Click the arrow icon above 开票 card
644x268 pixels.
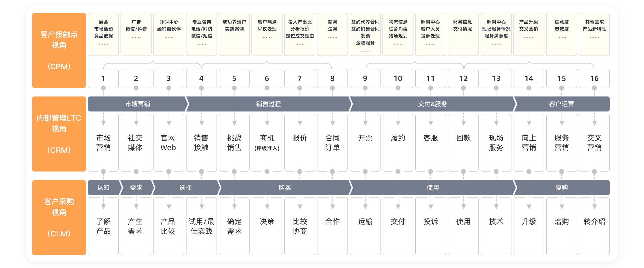365,123
